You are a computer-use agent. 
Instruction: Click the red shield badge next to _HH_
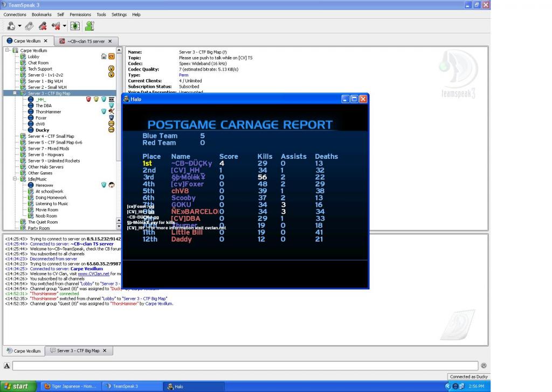tap(88, 99)
